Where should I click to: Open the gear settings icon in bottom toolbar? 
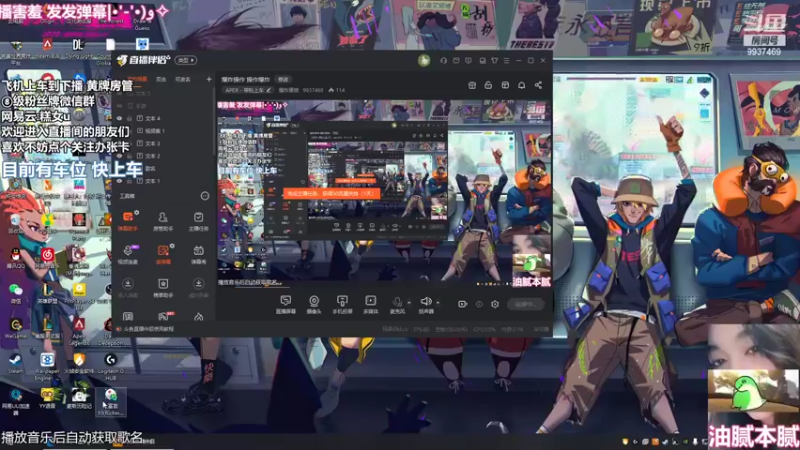[495, 304]
